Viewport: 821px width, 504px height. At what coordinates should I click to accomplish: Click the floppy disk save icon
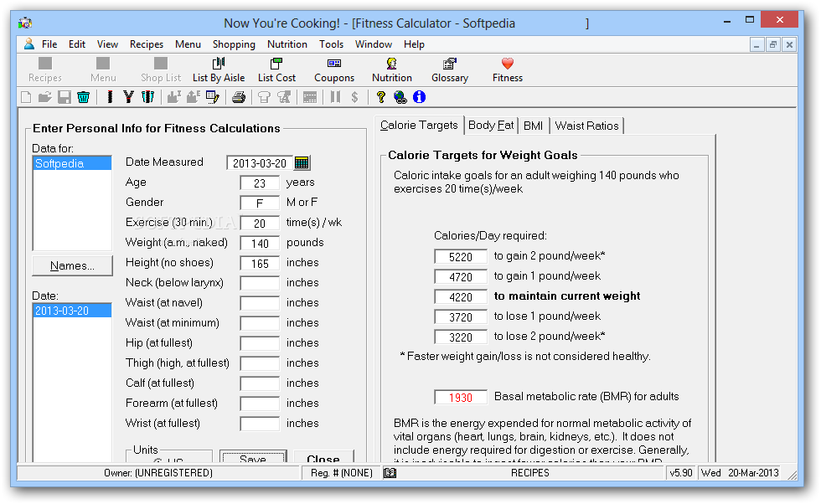(x=65, y=97)
